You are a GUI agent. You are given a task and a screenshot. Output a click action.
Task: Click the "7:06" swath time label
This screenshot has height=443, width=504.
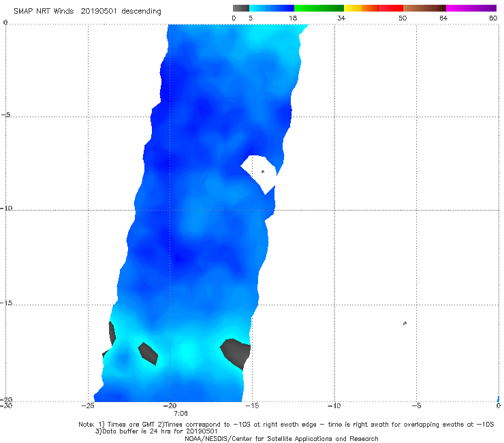[x=180, y=414]
